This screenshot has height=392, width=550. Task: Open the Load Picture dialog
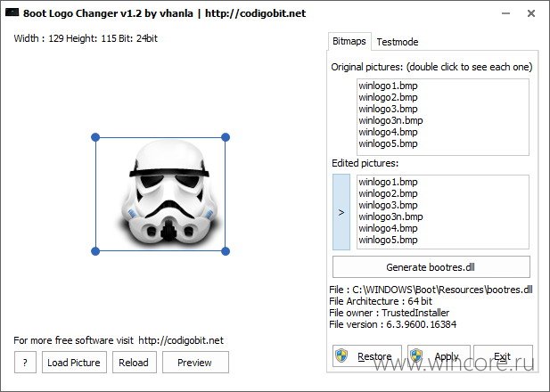pos(74,363)
